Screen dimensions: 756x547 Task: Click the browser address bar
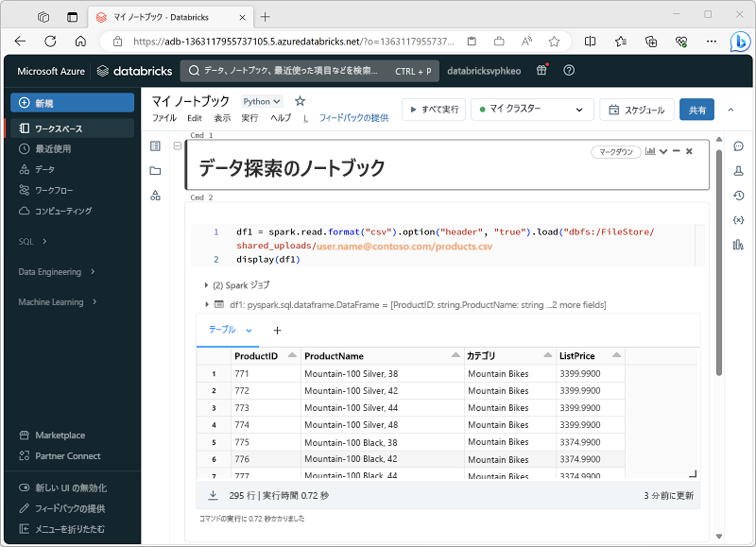[x=283, y=42]
